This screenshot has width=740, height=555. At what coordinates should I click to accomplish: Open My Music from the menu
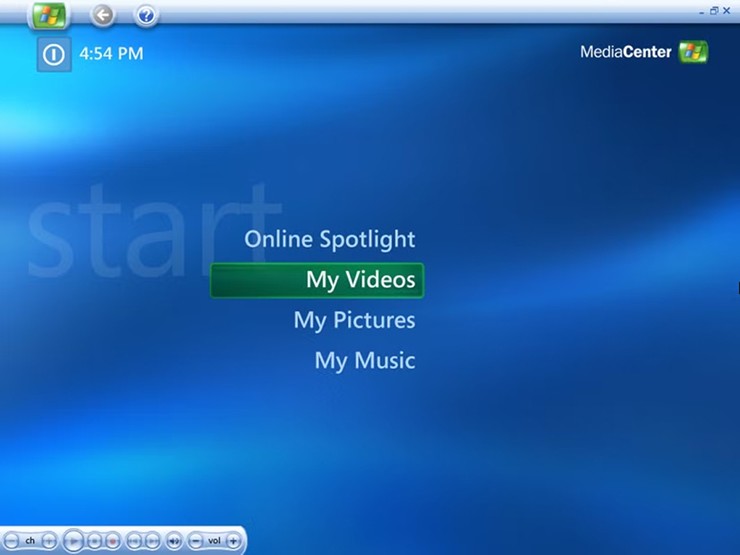pyautogui.click(x=364, y=360)
